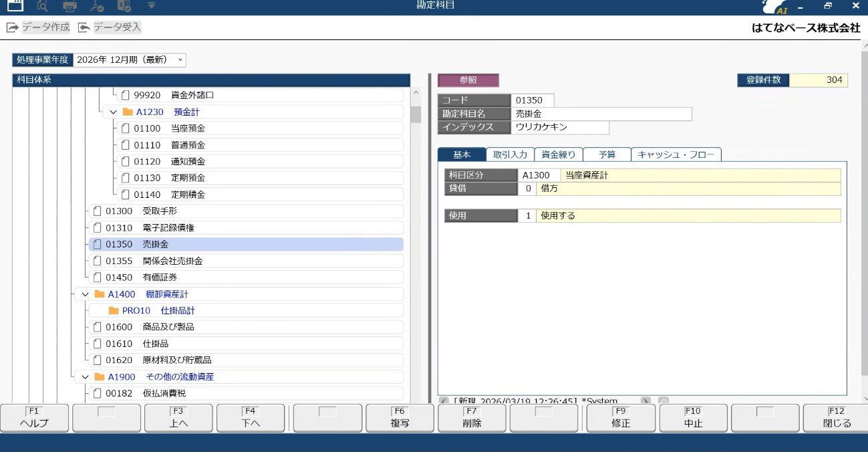Click the F9 修正 button
868x452 pixels.
[621, 418]
